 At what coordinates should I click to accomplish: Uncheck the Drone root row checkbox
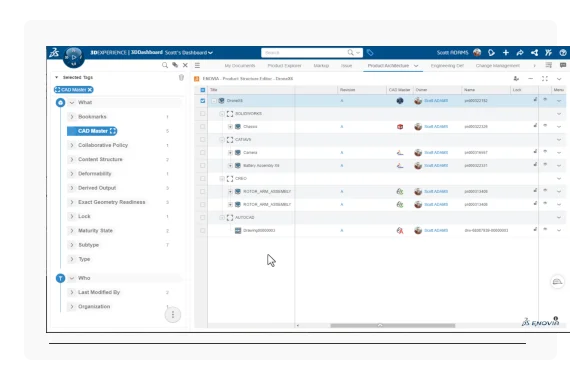click(202, 101)
